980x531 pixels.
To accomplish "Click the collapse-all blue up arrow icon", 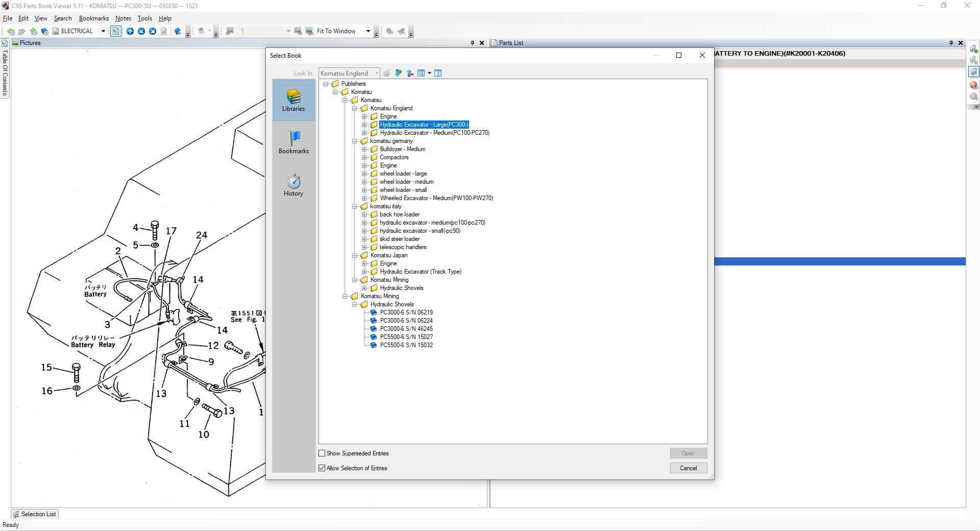I will coord(410,73).
